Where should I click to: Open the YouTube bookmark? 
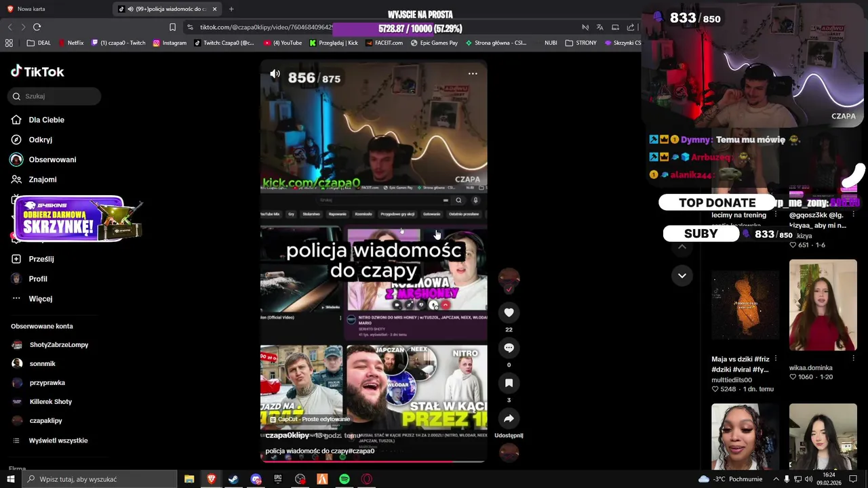[x=283, y=43]
